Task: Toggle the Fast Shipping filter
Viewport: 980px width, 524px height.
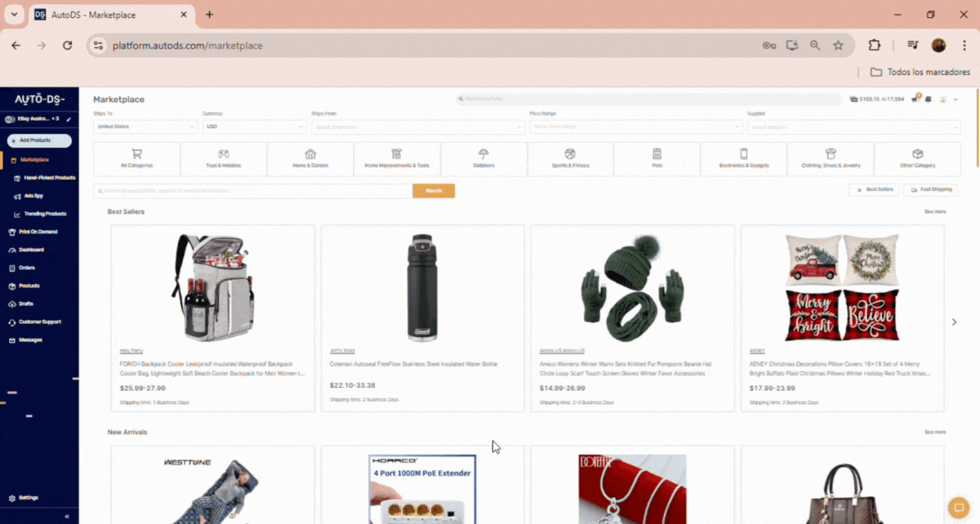Action: pos(930,190)
